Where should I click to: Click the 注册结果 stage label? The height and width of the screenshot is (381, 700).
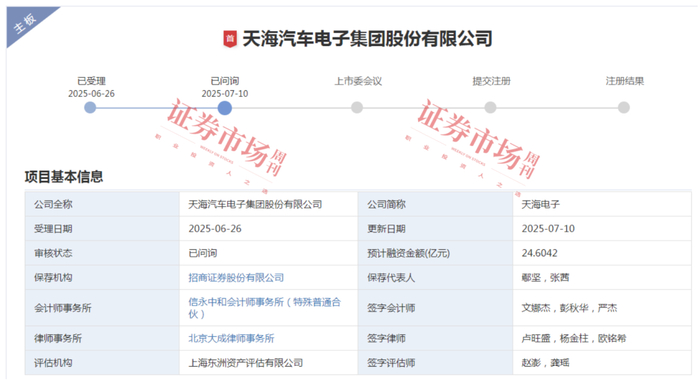click(x=625, y=81)
